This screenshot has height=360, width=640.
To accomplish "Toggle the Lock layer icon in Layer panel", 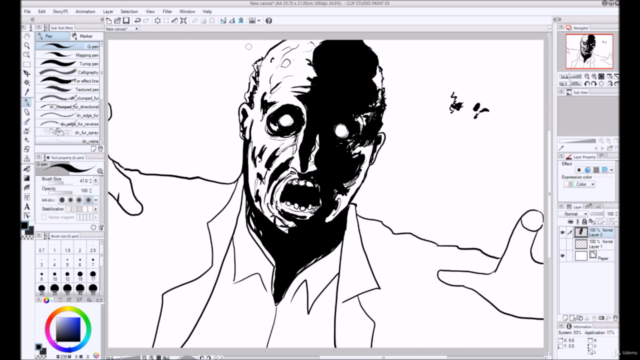I will coord(584,222).
